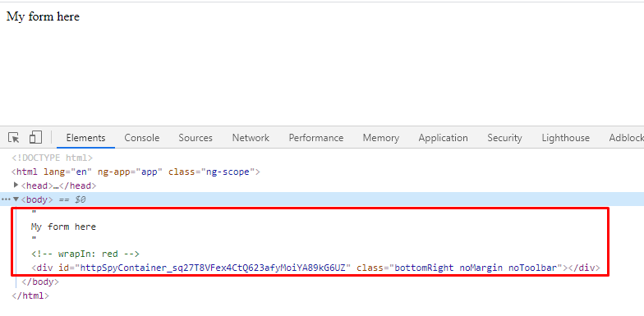Switch to the Network tab

pyautogui.click(x=251, y=138)
